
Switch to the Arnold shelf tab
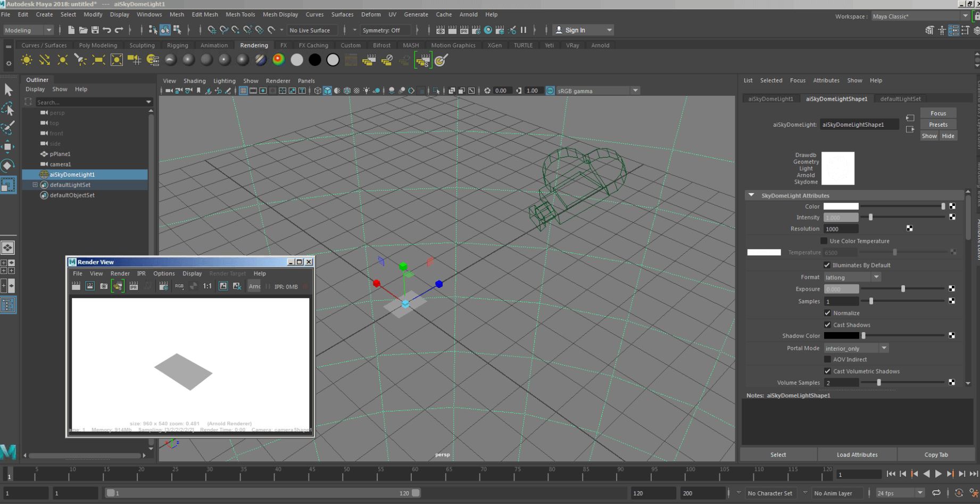click(x=600, y=45)
